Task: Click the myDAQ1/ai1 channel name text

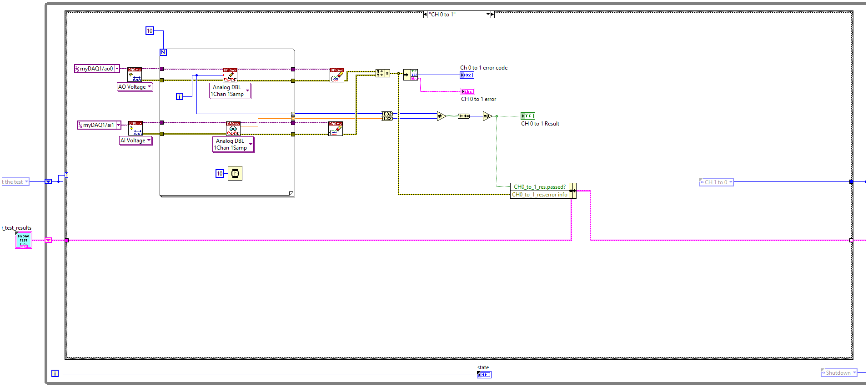Action: [x=99, y=125]
